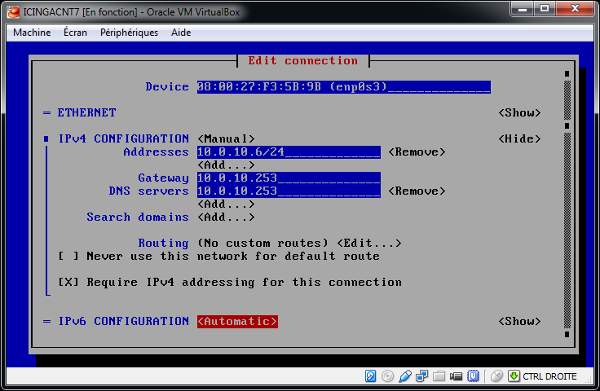Screen dimensions: 600x391
Task: Add another address below Addresses
Action: coord(226,165)
